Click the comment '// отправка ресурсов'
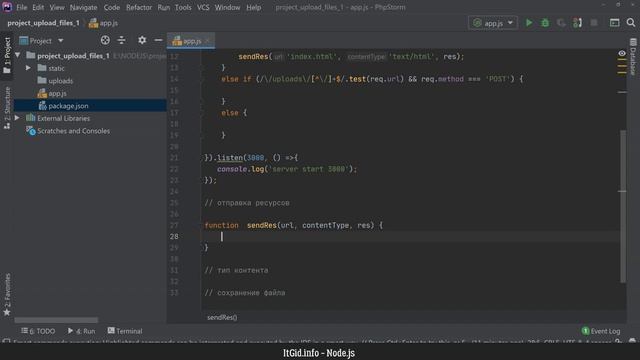Image resolution: width=640 pixels, height=360 pixels. (x=247, y=203)
